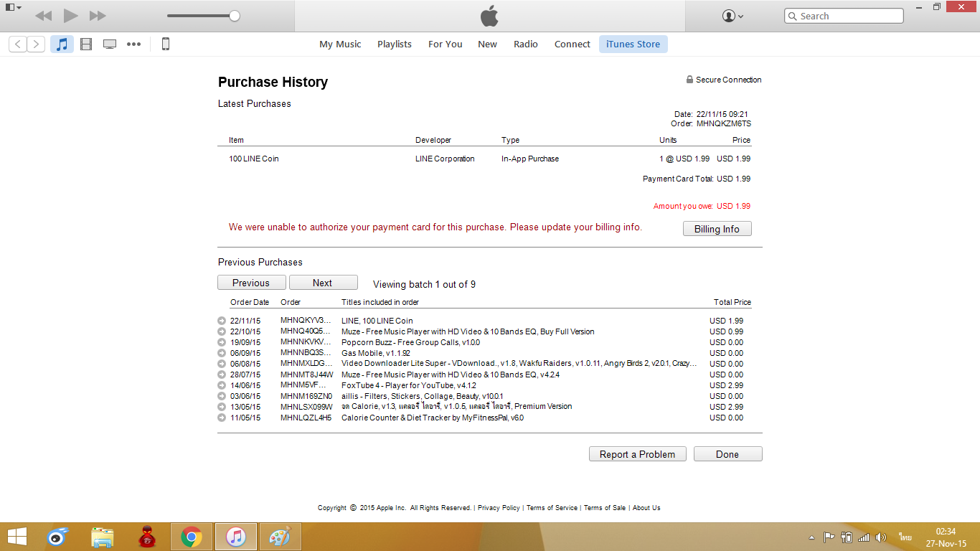The image size is (980, 551).
Task: Open order details arrow for MHNLQZL4H5
Action: click(222, 418)
